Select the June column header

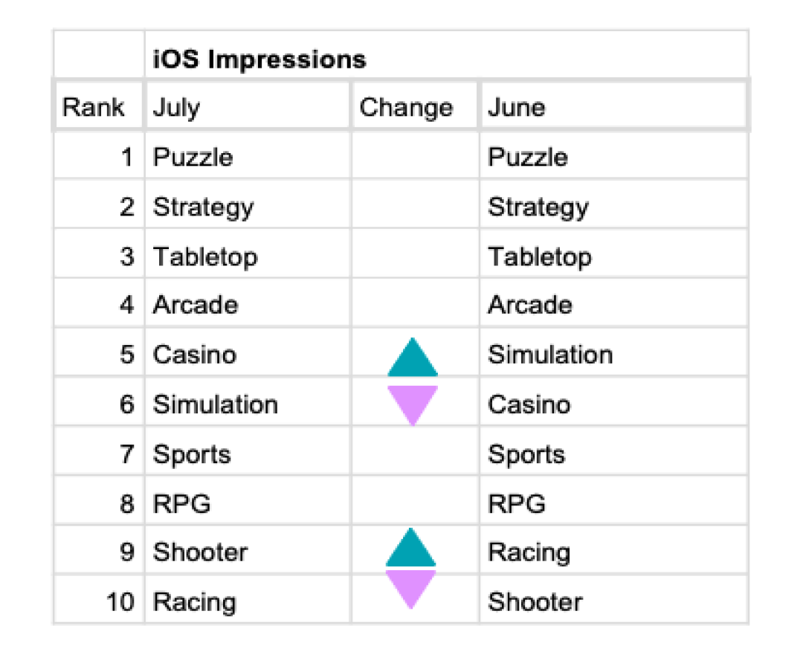click(x=613, y=106)
